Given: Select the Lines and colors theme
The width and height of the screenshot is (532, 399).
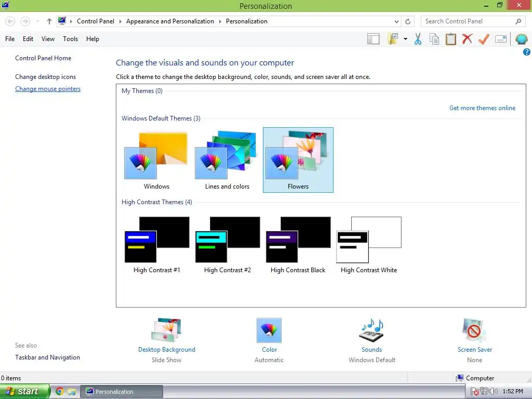Looking at the screenshot, I should (227, 160).
